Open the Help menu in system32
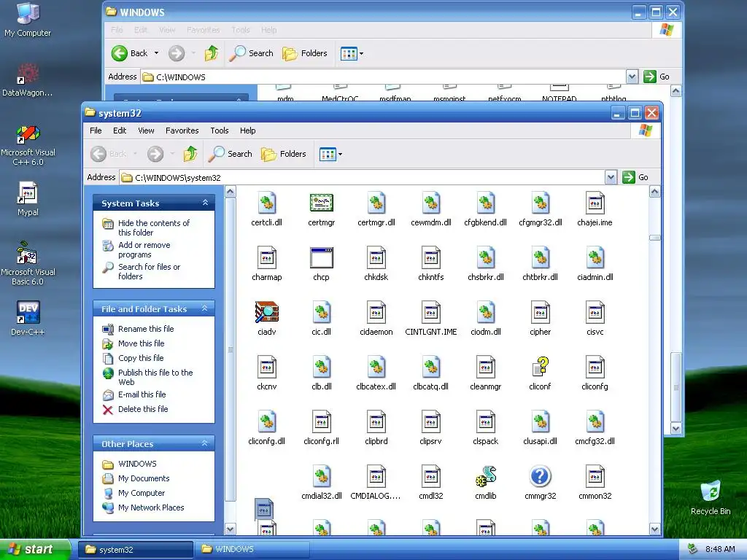This screenshot has height=560, width=747. [248, 131]
